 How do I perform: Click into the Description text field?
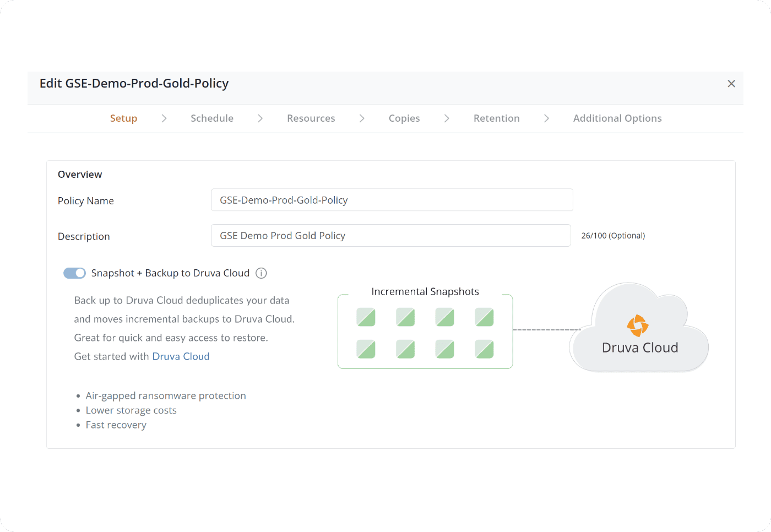click(x=390, y=236)
